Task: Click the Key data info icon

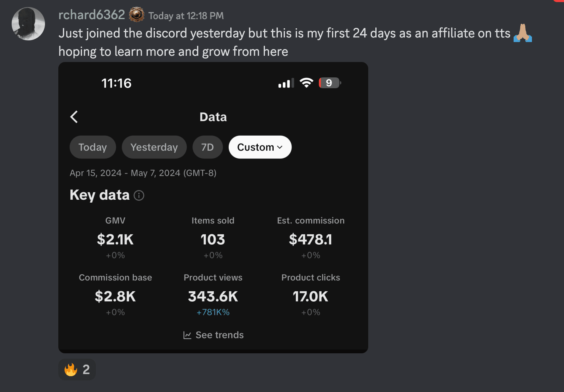Action: click(139, 195)
